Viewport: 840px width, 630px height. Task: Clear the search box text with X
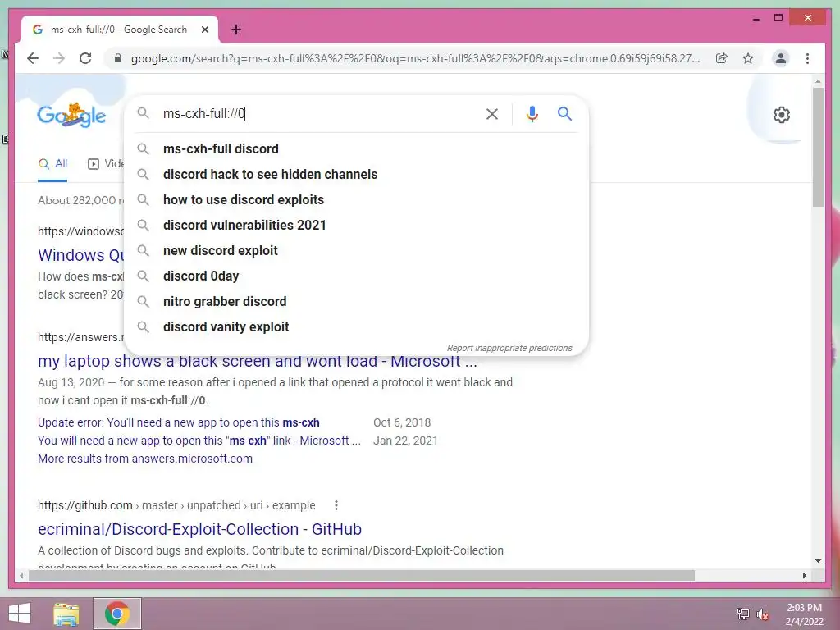click(492, 113)
